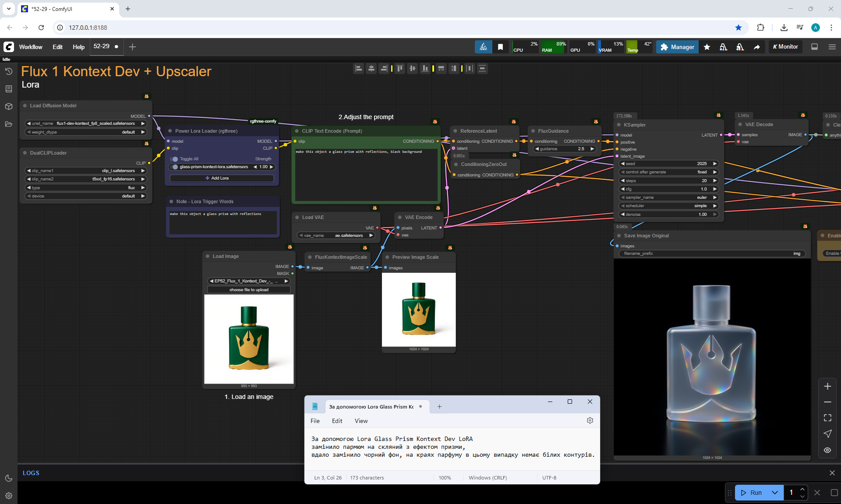Open ComfyUI settings gear icon

[8, 496]
